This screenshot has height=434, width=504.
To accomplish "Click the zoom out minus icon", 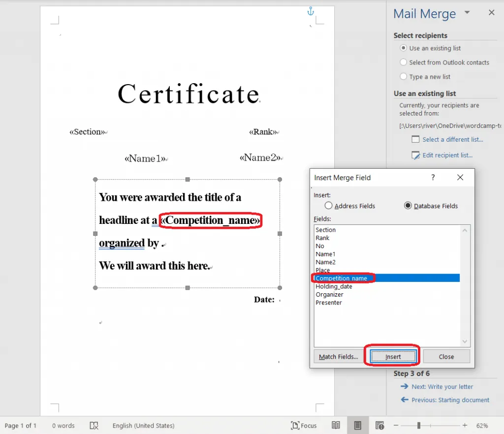I will pyautogui.click(x=396, y=426).
